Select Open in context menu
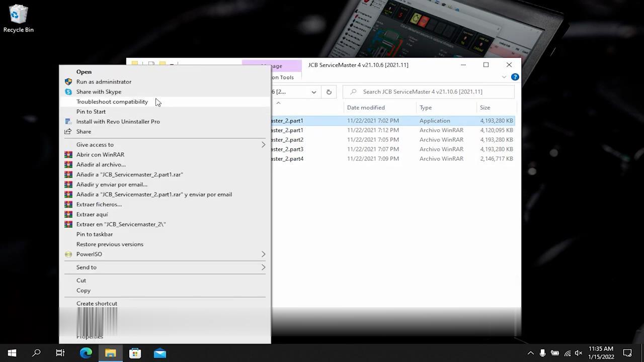 84,71
